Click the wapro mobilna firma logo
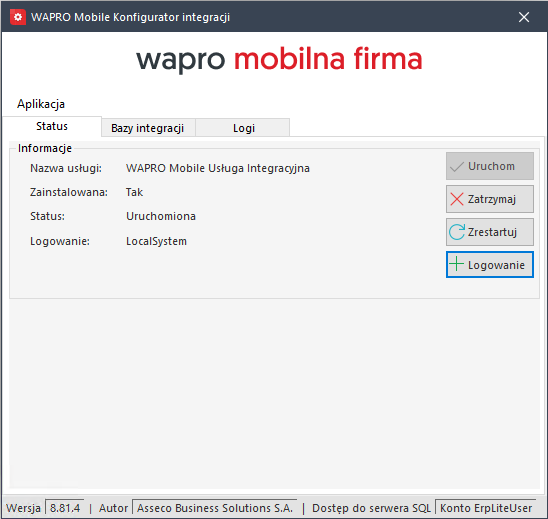The image size is (548, 519). click(279, 59)
